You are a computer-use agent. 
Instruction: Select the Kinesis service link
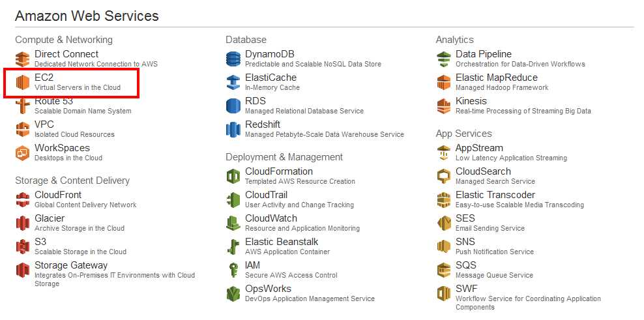coord(471,101)
